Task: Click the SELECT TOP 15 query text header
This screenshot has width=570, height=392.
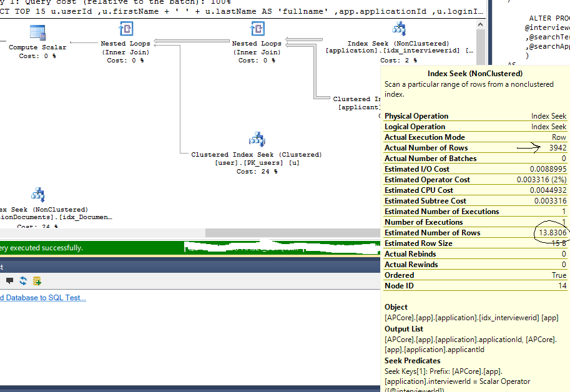Action: pos(242,11)
